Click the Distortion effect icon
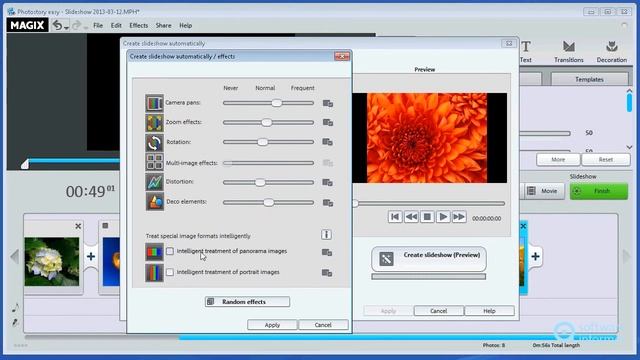Screen dimensions: 640x360 click(154, 182)
